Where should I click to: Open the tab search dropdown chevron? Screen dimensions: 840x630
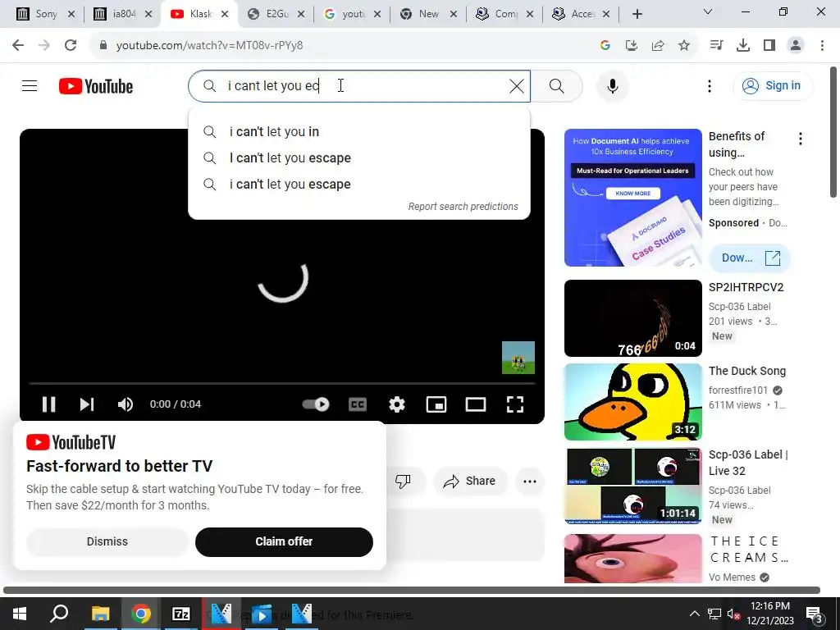pos(708,11)
